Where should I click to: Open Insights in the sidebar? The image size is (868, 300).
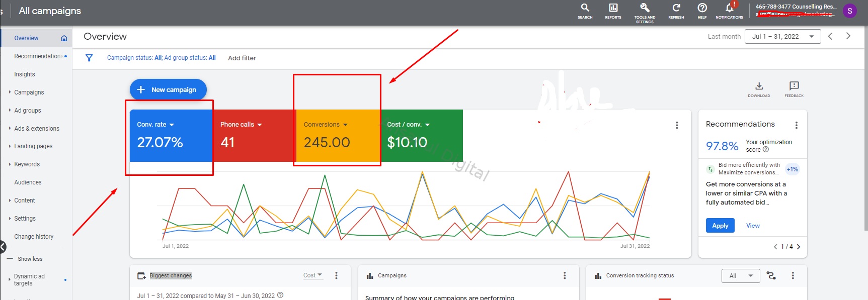point(25,74)
